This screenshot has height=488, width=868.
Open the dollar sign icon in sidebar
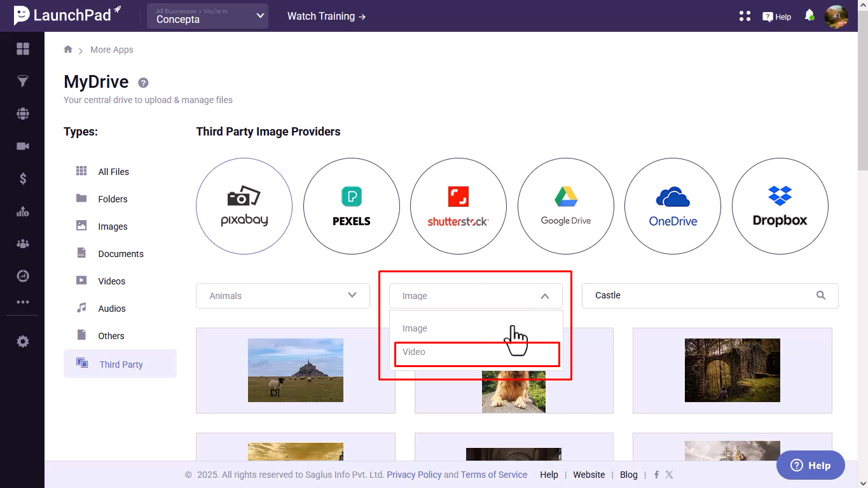tap(23, 179)
